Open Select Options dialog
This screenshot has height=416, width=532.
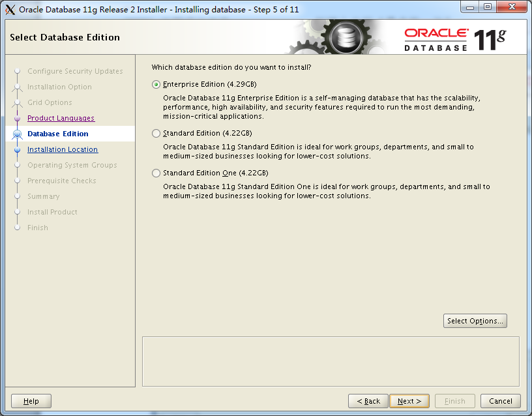pos(475,321)
